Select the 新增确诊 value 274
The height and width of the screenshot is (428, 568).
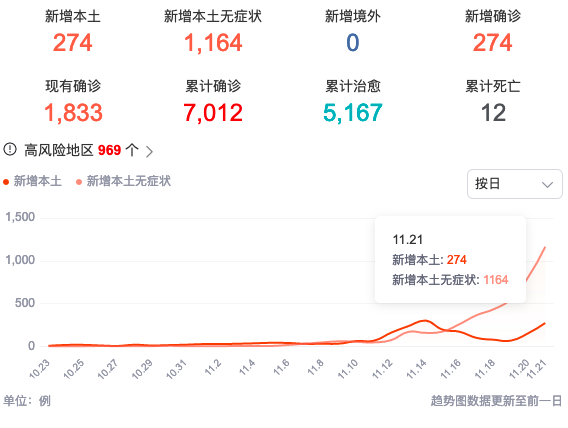(x=493, y=43)
